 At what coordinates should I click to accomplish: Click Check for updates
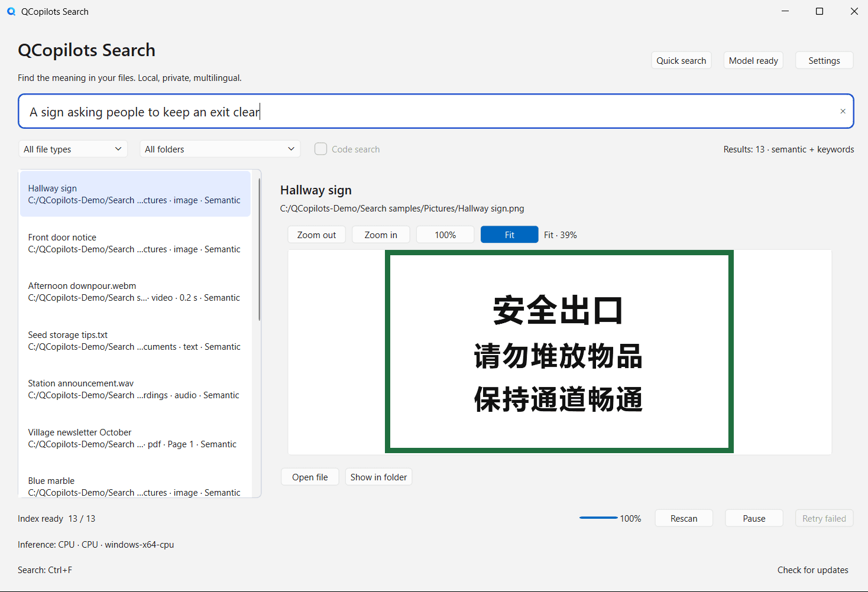click(813, 570)
